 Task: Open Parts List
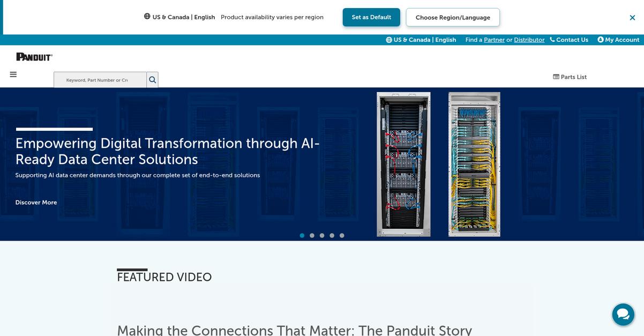click(x=570, y=77)
